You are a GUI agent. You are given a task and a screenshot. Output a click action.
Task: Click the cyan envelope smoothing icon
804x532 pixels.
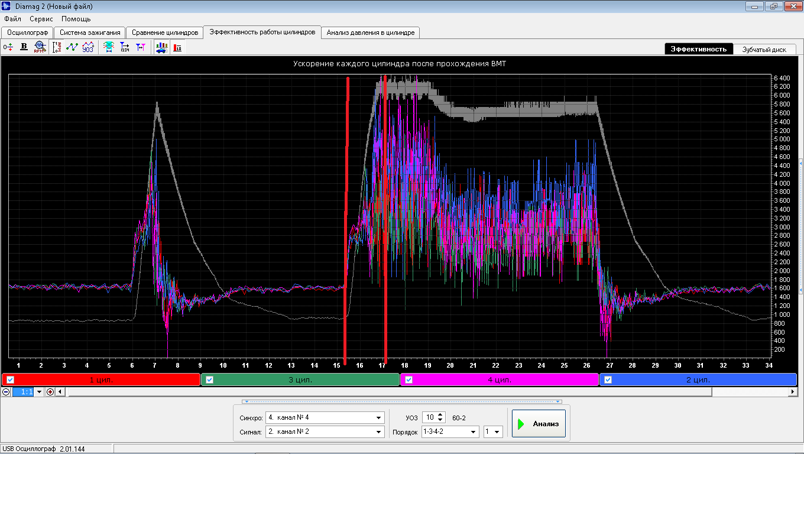109,47
